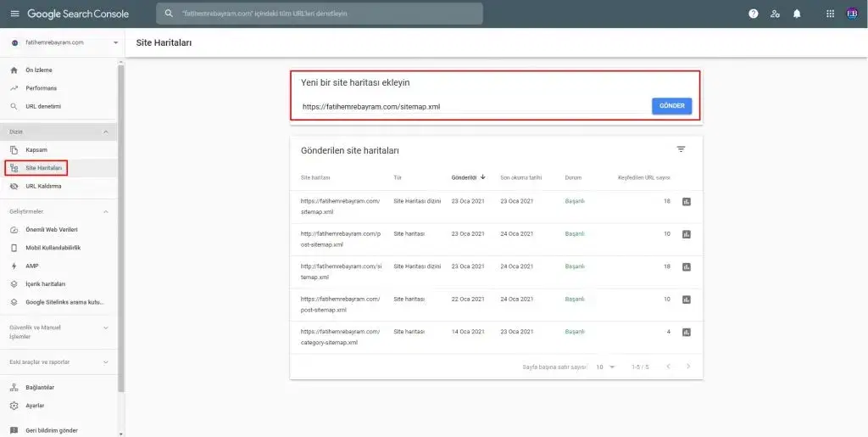Click the İçerik haritaları layers icon

pyautogui.click(x=14, y=283)
